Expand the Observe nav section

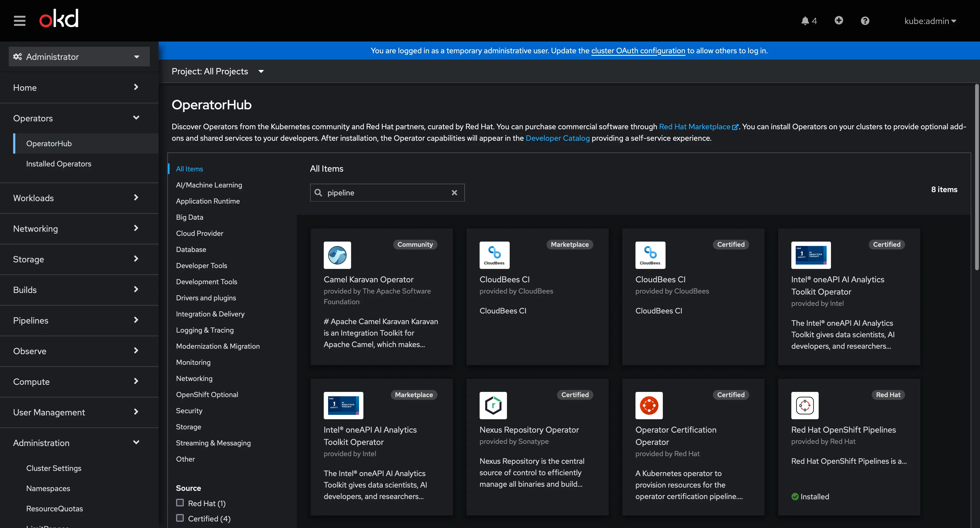pyautogui.click(x=79, y=351)
